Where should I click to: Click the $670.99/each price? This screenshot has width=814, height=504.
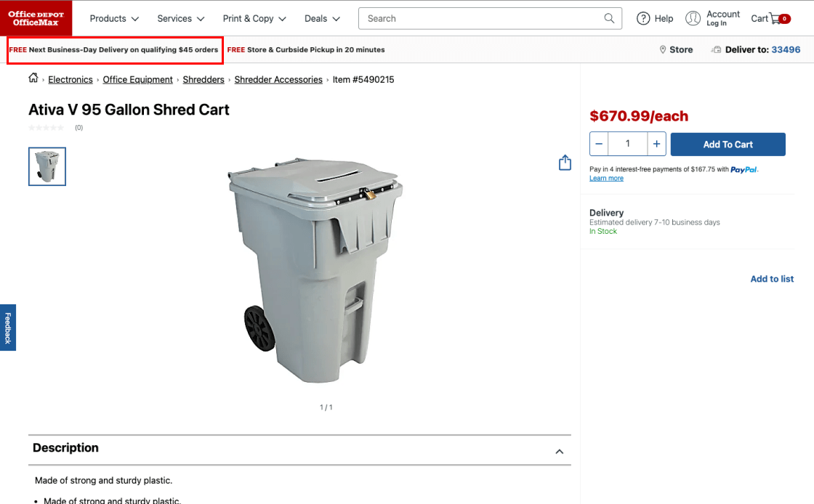[639, 116]
